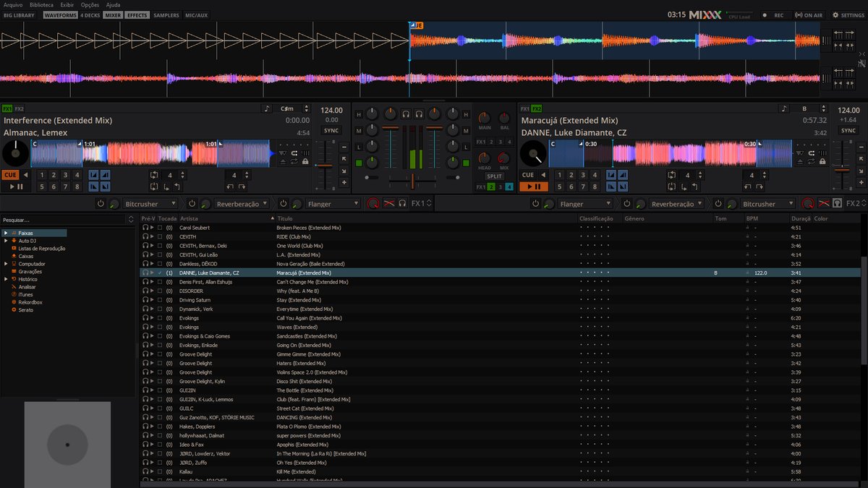This screenshot has width=868, height=488.
Task: Open the Opções menu
Action: click(x=90, y=4)
